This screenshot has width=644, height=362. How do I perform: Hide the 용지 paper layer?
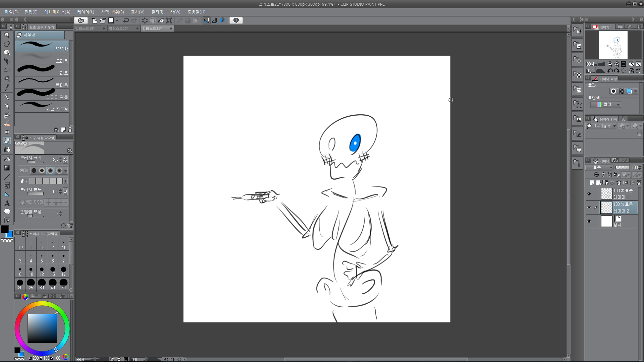point(589,221)
